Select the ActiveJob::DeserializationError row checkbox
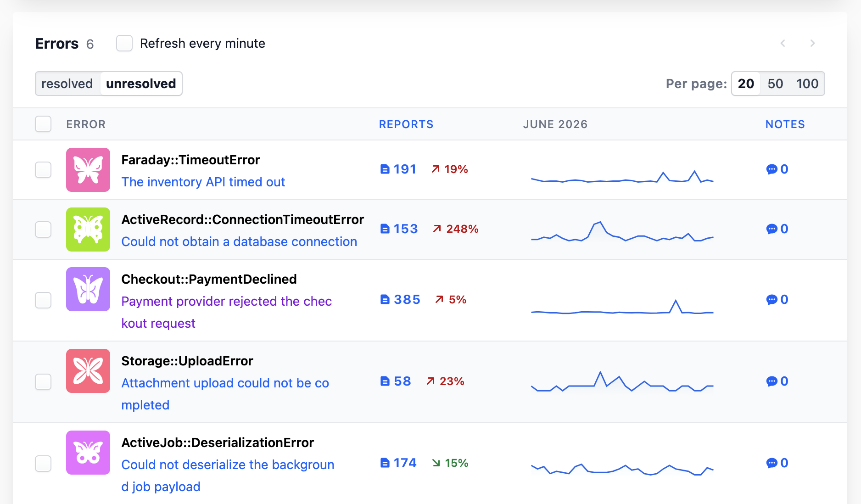861x504 pixels. pos(43,464)
